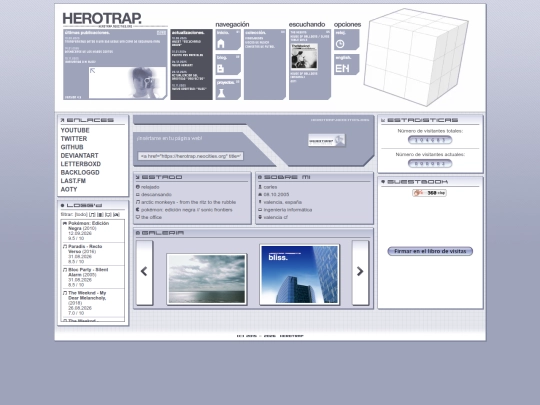Click the 3D white cube graphic
This screenshot has height=405, width=540.
tap(416, 57)
